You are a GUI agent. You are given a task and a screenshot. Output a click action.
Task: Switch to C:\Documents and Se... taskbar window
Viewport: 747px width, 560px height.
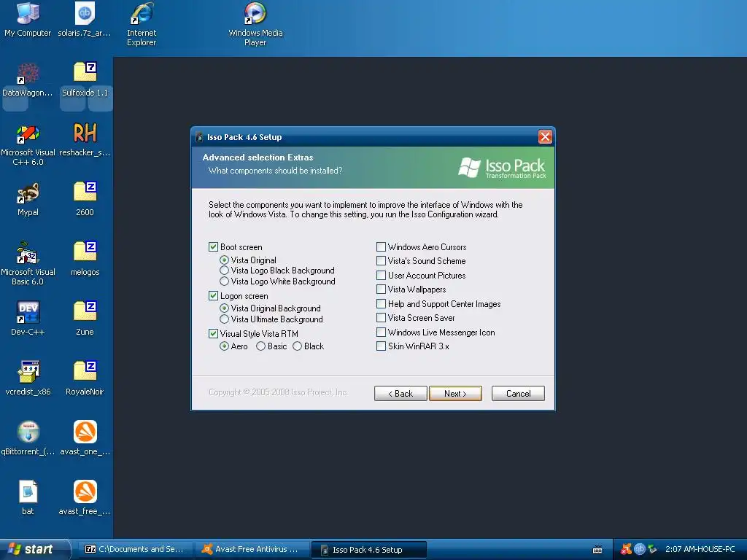coord(135,549)
